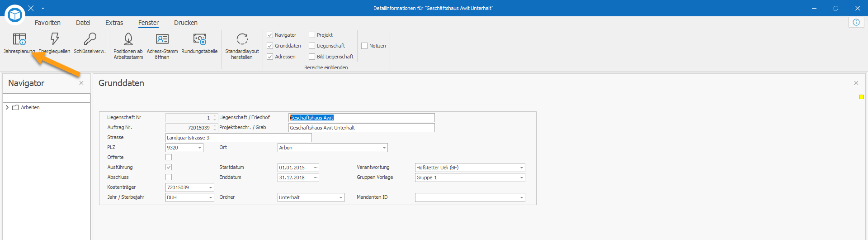Viewport: 868px width, 240px height.
Task: Minimize the application window
Action: click(x=814, y=8)
